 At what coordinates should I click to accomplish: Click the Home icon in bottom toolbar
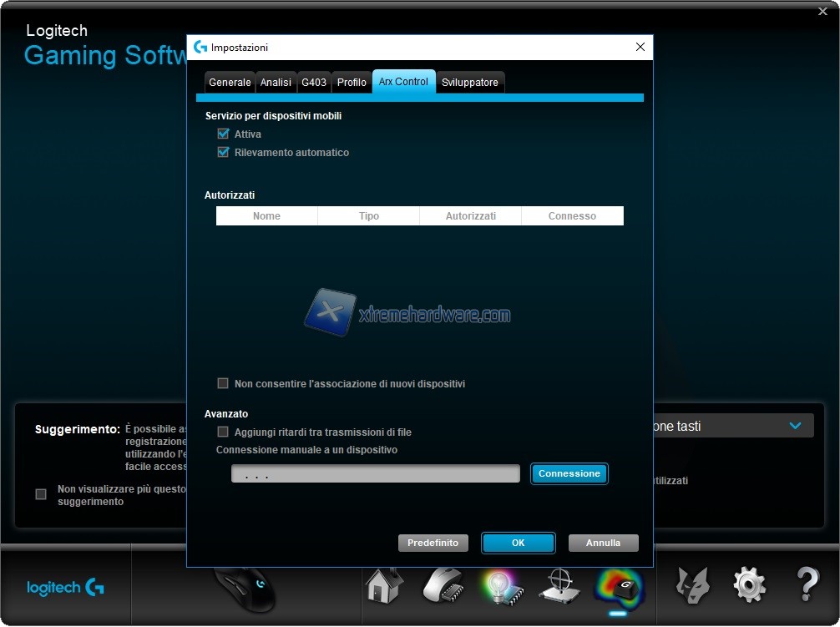pos(385,584)
